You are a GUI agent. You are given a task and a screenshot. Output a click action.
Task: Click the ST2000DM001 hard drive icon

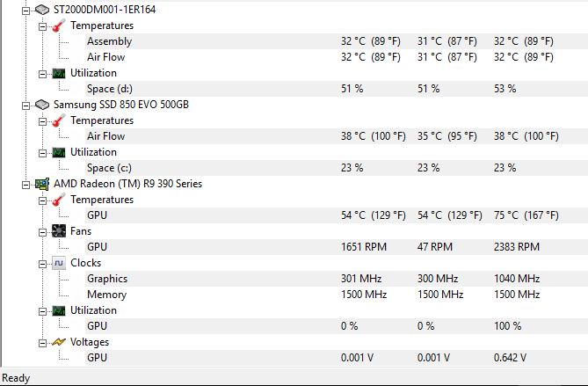tap(41, 9)
